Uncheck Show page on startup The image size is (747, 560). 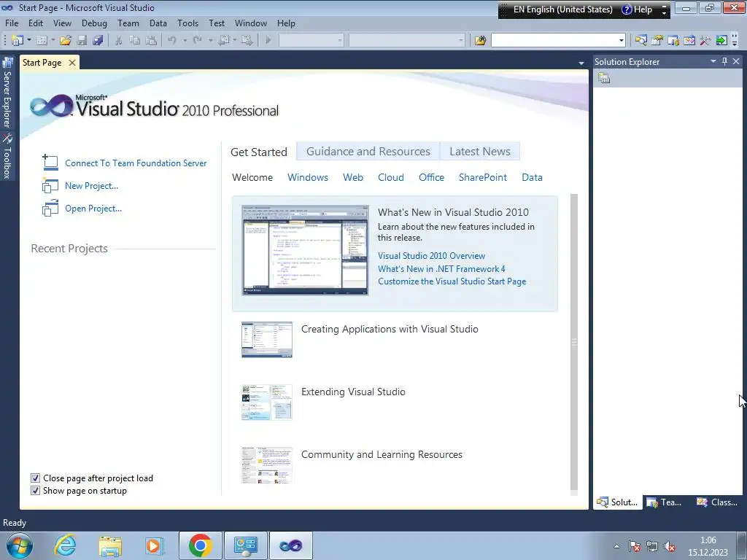pyautogui.click(x=35, y=491)
